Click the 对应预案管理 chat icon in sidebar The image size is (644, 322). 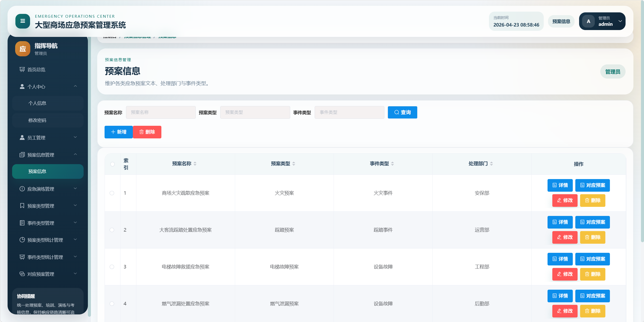[22, 274]
